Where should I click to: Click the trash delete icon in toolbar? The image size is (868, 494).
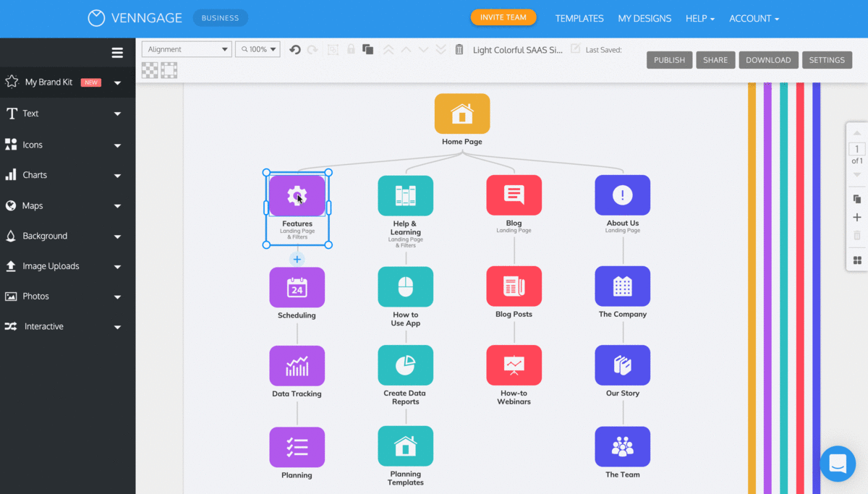click(459, 49)
